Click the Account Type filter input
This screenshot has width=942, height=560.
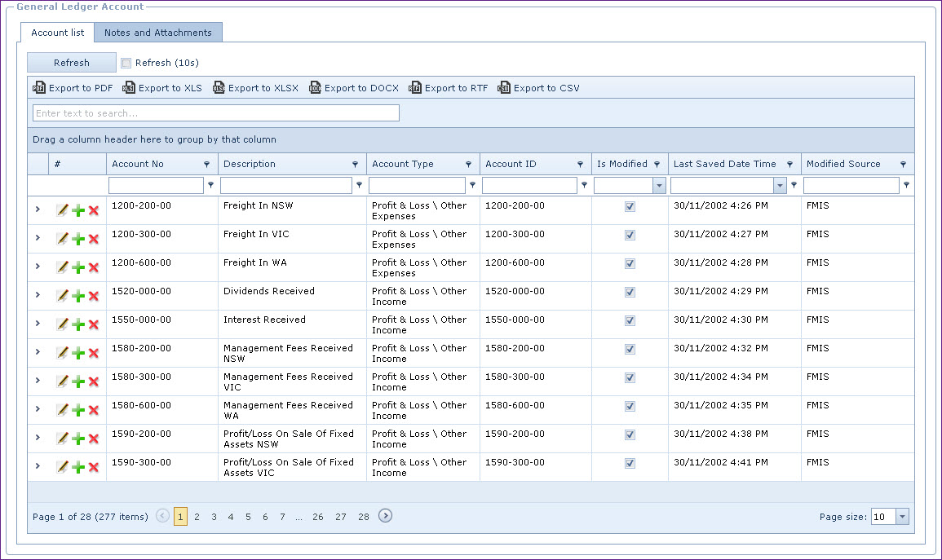(417, 186)
